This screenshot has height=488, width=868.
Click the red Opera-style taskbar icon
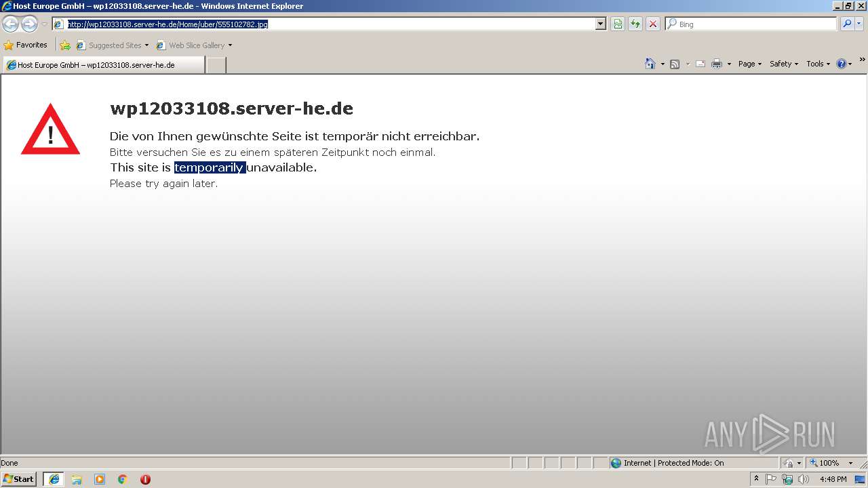(x=145, y=479)
